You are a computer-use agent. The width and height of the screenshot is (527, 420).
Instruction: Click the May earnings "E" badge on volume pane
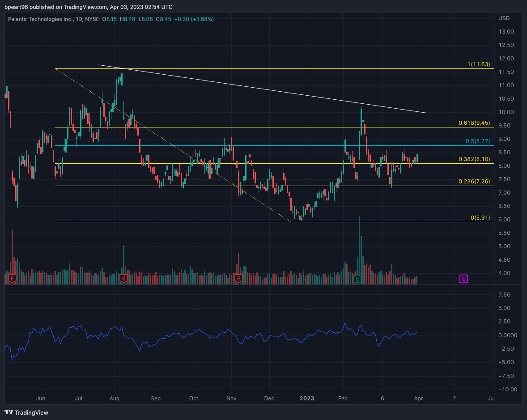point(12,279)
